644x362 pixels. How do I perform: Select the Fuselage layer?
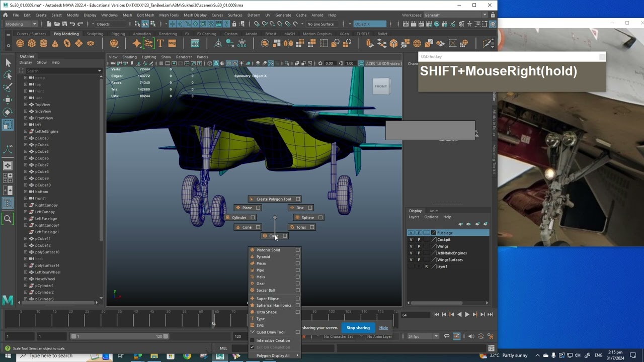[448, 233]
